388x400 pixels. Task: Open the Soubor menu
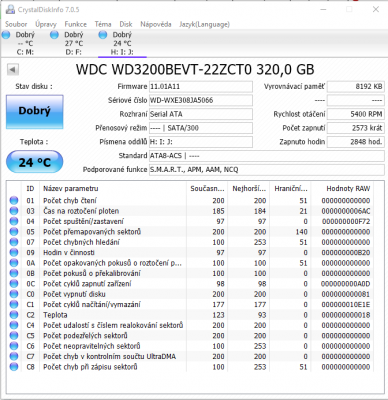16,24
